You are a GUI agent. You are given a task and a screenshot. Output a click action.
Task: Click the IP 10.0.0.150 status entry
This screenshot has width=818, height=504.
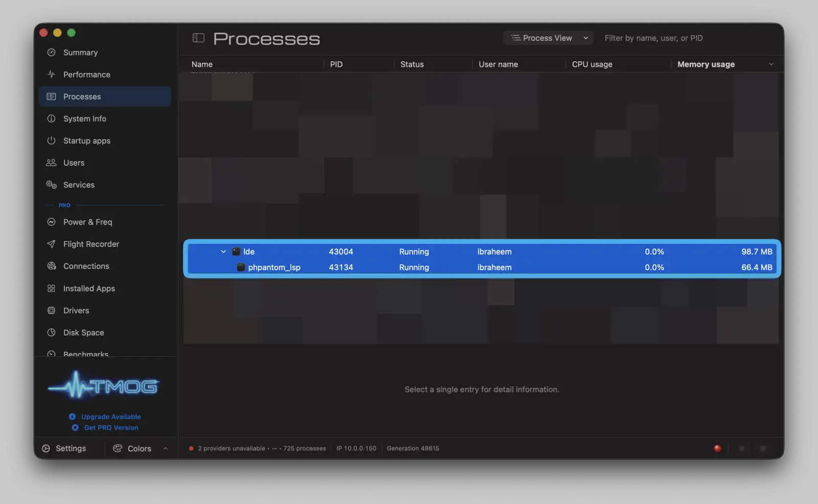356,448
